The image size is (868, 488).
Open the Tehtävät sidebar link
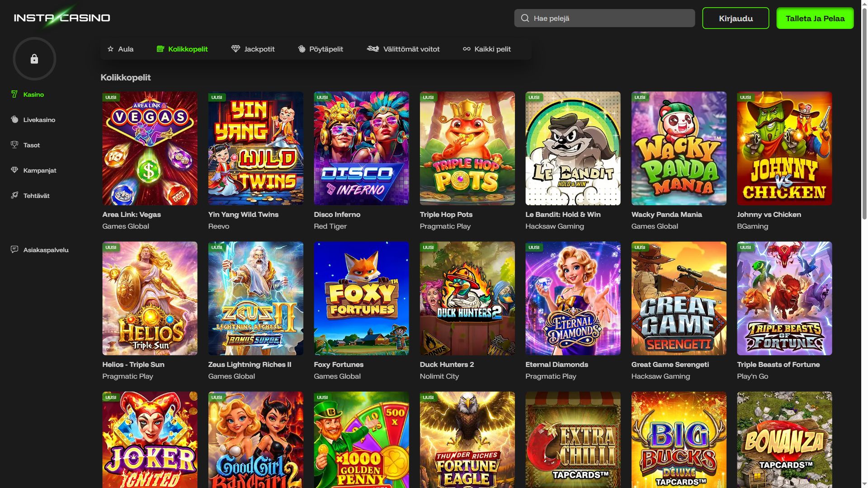click(x=30, y=196)
